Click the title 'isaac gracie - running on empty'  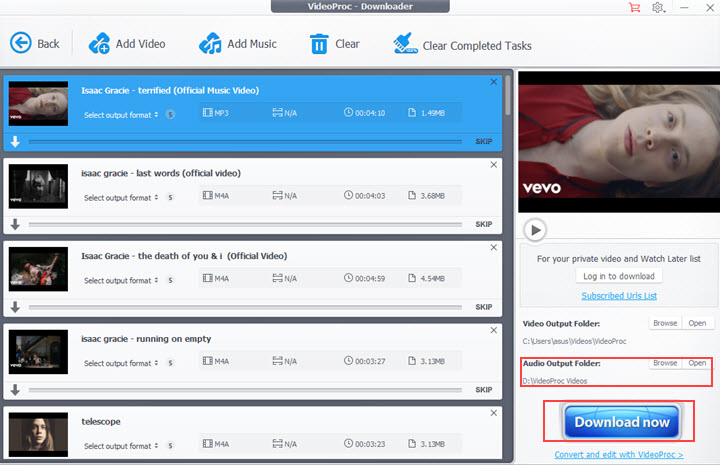[146, 339]
